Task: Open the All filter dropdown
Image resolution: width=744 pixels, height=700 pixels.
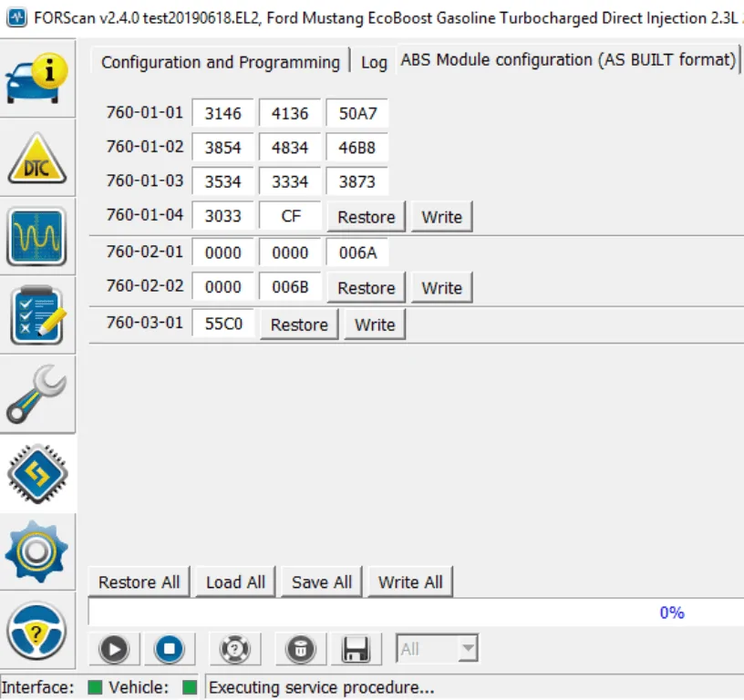Action: point(437,648)
